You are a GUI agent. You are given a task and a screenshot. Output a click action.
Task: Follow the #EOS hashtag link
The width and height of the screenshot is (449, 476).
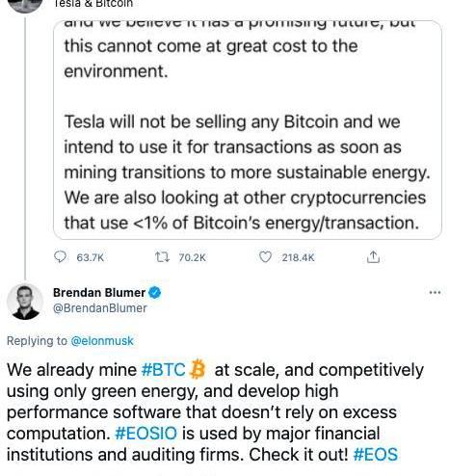pos(376,455)
